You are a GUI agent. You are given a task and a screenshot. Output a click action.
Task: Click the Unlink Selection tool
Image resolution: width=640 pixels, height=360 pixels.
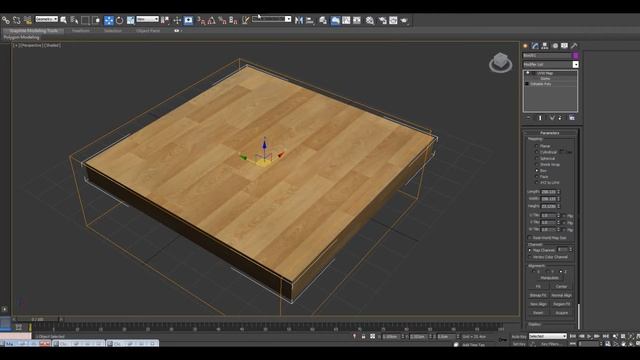pos(16,20)
